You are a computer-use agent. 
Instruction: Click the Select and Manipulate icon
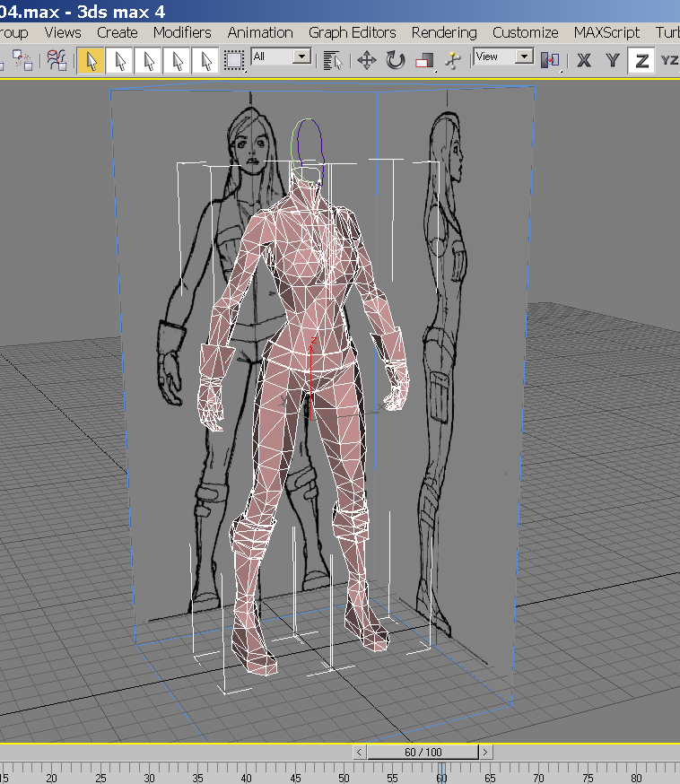click(453, 60)
